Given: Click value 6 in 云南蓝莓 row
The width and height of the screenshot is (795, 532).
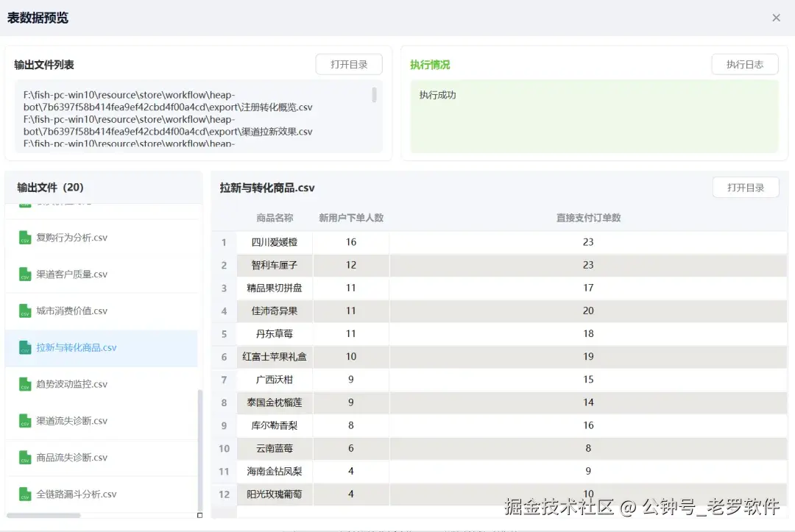Looking at the screenshot, I should pos(351,448).
